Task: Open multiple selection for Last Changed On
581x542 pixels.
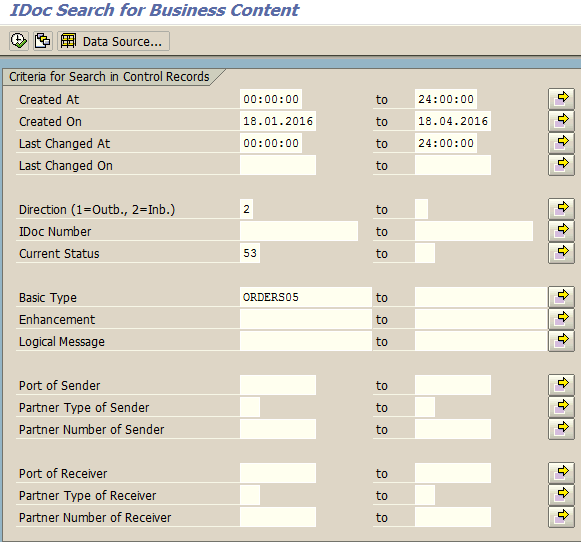Action: click(x=561, y=165)
